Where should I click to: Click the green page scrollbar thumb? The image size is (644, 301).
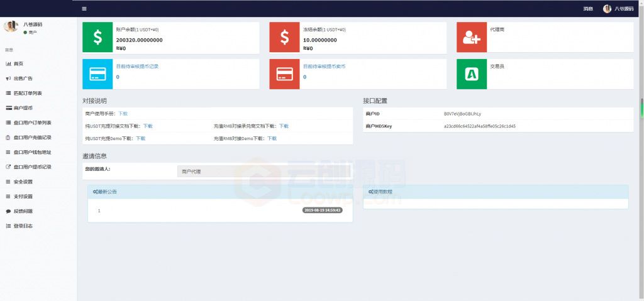coord(642,107)
